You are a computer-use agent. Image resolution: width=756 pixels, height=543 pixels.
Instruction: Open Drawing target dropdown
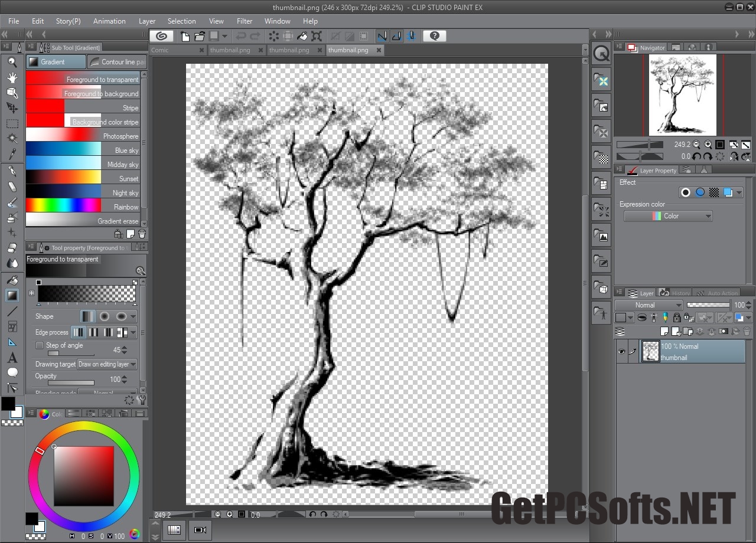pos(107,364)
